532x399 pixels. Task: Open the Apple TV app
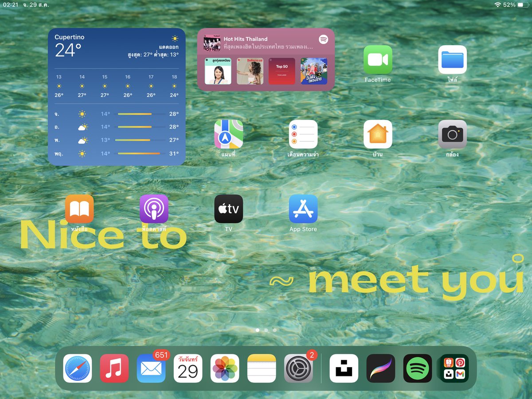[x=228, y=208]
